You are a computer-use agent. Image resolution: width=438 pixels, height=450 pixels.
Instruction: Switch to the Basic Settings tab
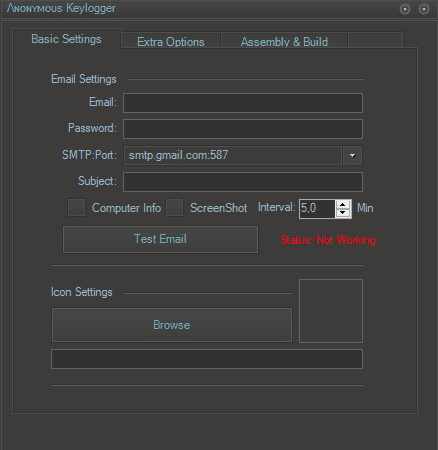67,39
